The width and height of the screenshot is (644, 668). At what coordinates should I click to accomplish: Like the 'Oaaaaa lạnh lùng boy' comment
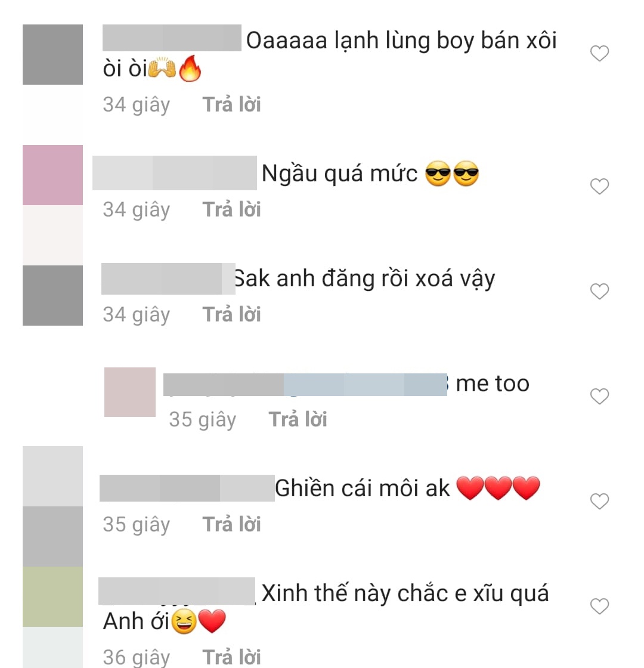tap(599, 53)
